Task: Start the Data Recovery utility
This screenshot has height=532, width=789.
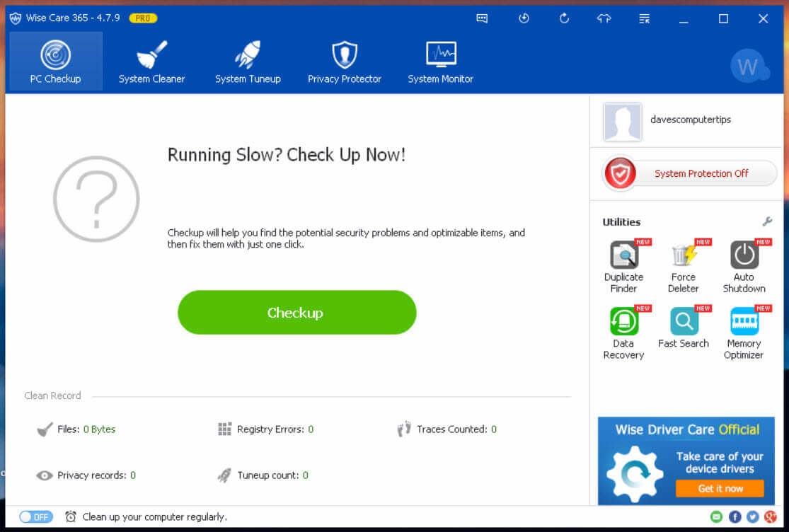Action: coord(624,333)
